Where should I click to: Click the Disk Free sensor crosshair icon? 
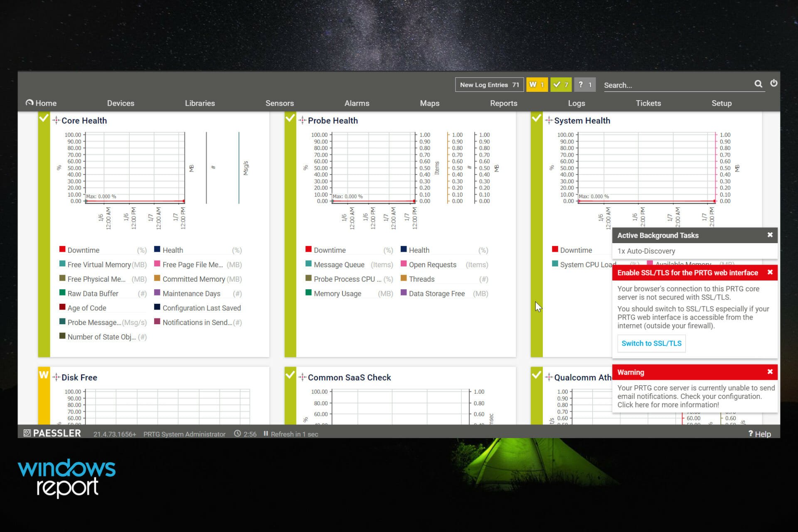click(56, 377)
